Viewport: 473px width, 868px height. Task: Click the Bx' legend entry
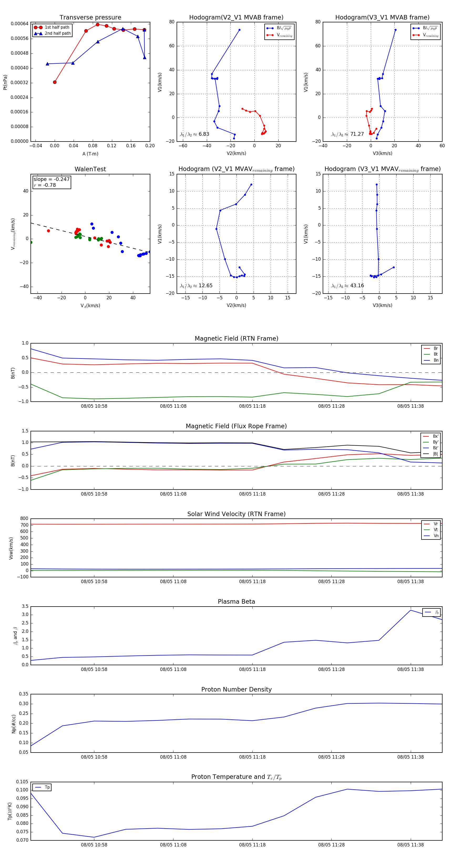click(x=431, y=436)
